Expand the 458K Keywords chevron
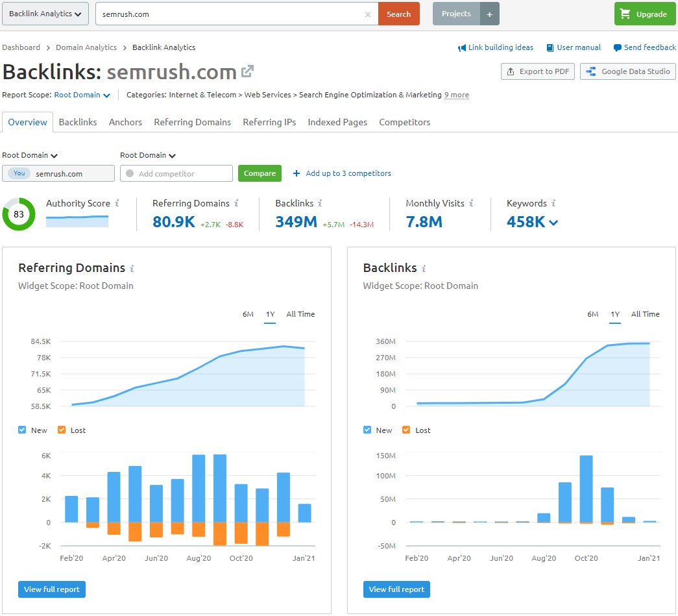This screenshot has width=678, height=616. pyautogui.click(x=553, y=223)
